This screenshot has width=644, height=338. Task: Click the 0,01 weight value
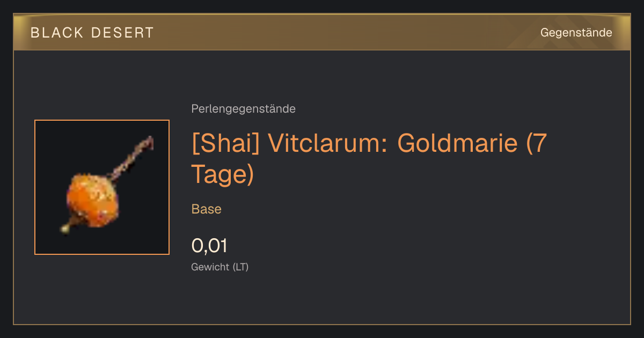[x=209, y=246]
